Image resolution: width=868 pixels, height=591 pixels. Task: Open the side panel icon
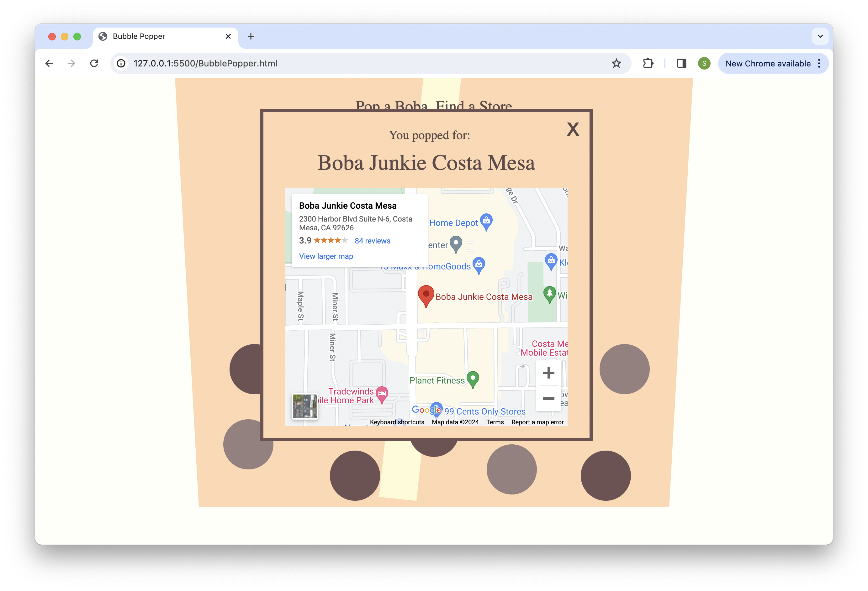(681, 63)
